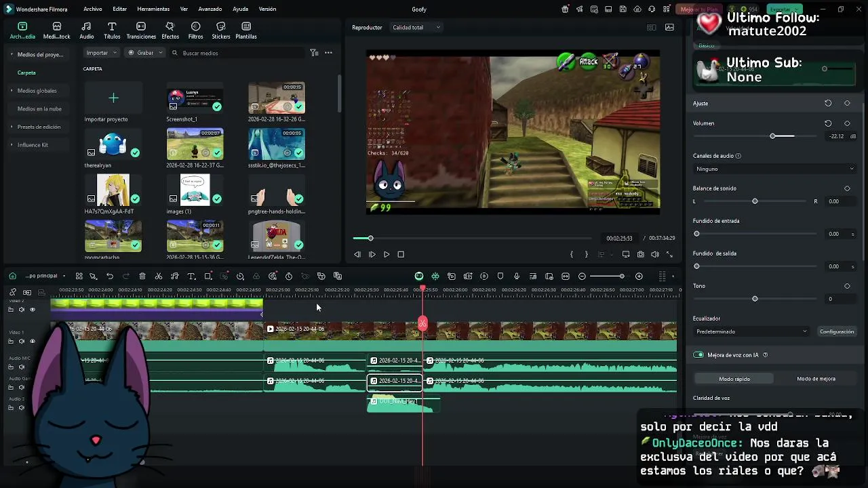Image resolution: width=868 pixels, height=488 pixels.
Task: Open the media panel more options menu
Action: coord(328,53)
